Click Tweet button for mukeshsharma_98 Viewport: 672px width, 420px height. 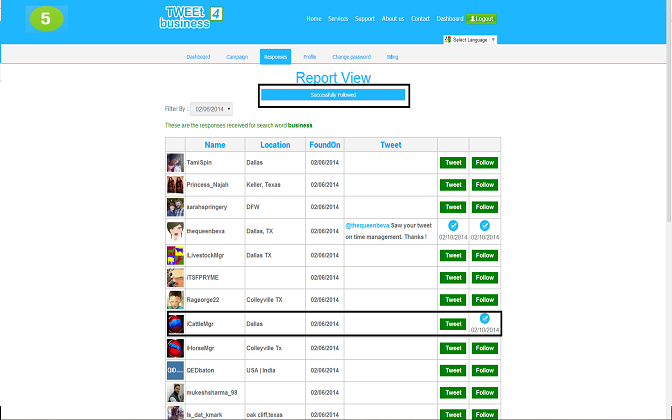pos(453,393)
